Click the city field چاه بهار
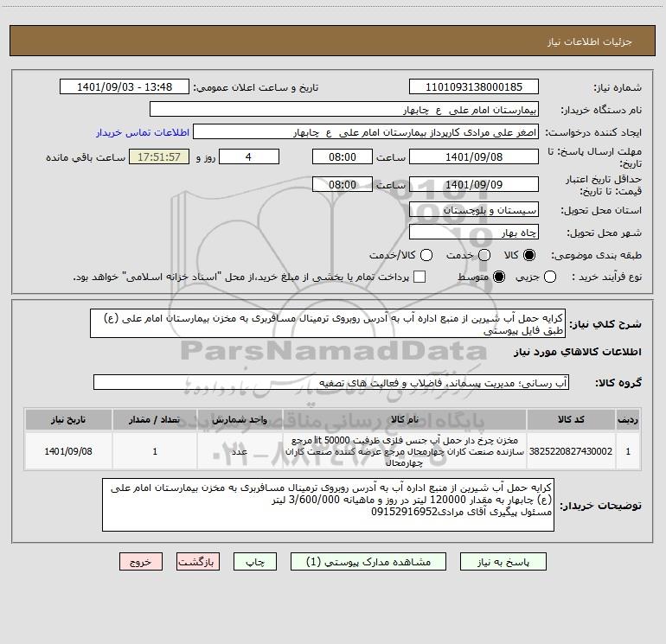This screenshot has width=666, height=644. (474, 233)
